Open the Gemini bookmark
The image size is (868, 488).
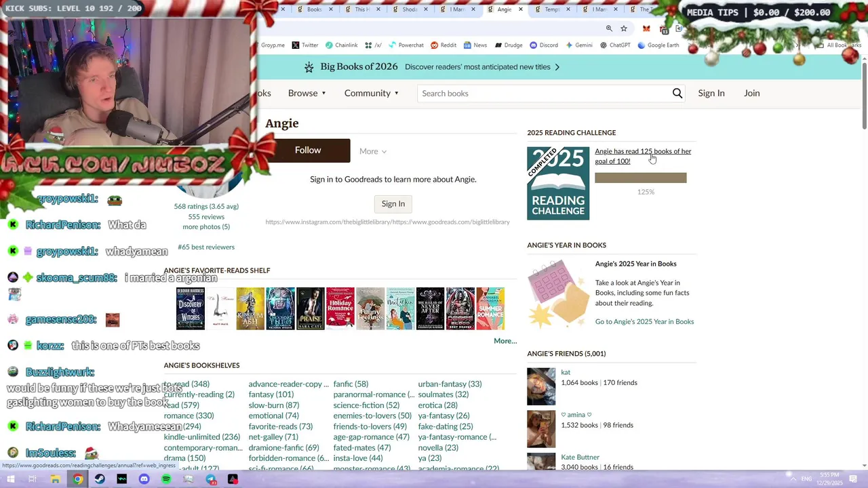(578, 45)
